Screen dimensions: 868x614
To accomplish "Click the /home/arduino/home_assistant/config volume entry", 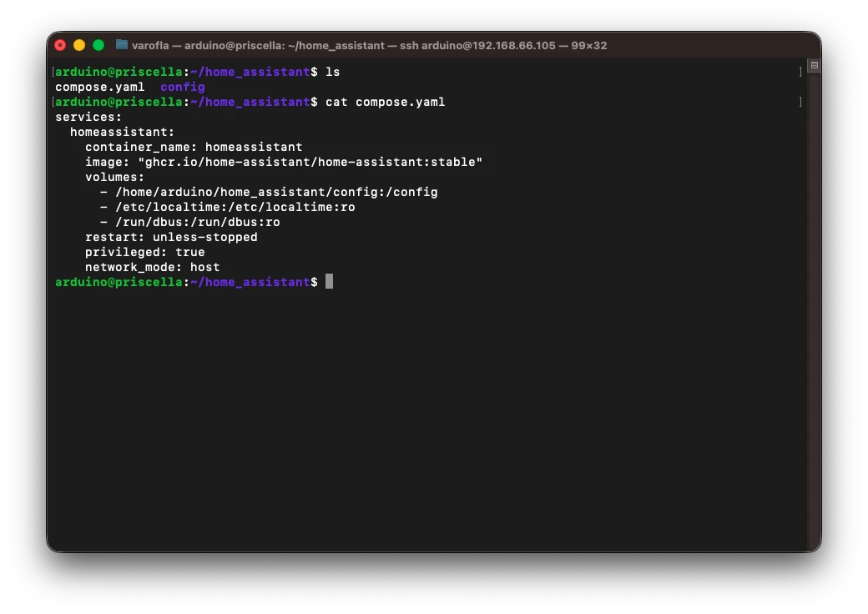I will click(x=275, y=192).
